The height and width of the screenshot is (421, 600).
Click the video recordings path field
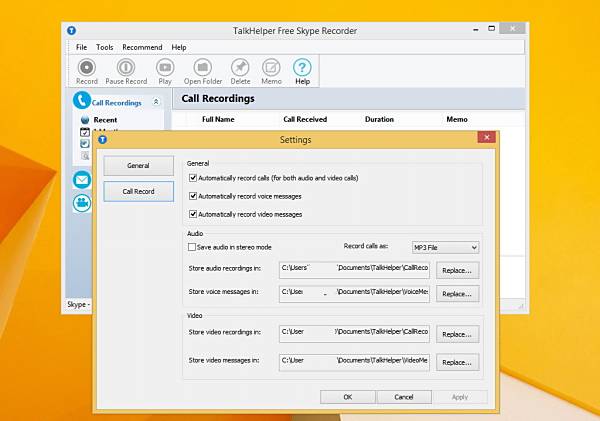354,334
